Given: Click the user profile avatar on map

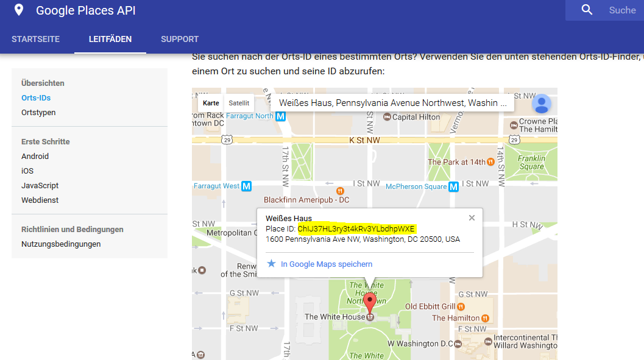Looking at the screenshot, I should coord(541,104).
